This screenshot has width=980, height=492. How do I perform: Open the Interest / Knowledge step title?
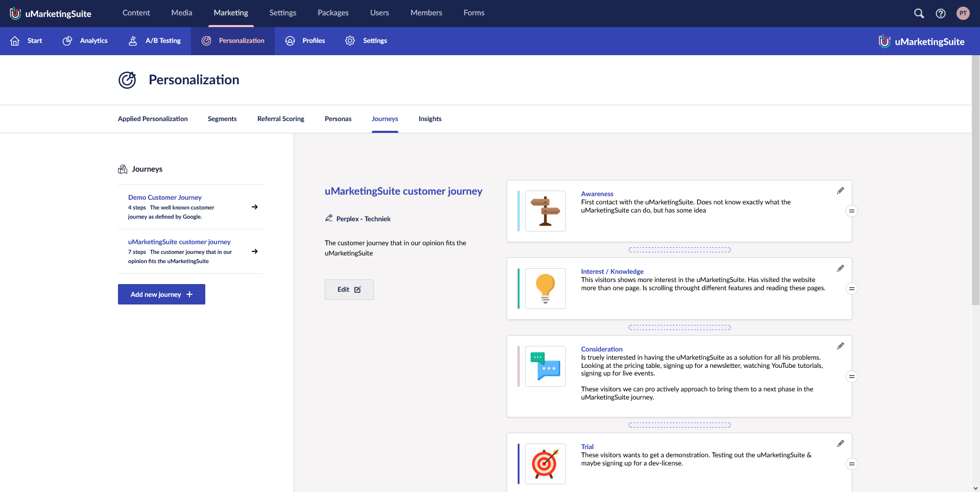coord(612,271)
